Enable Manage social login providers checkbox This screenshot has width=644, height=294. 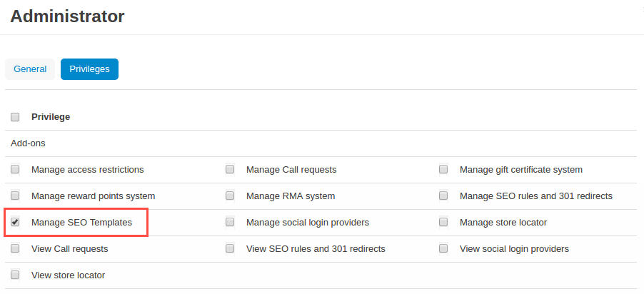tap(230, 222)
